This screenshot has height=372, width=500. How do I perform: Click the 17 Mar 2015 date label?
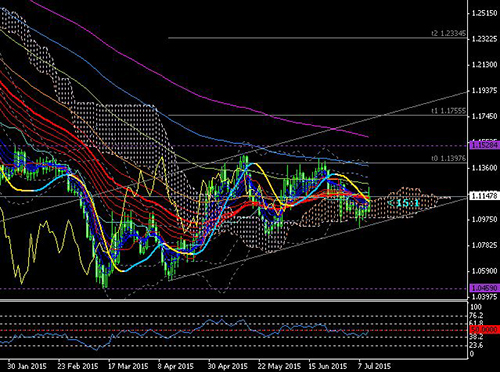click(x=128, y=366)
